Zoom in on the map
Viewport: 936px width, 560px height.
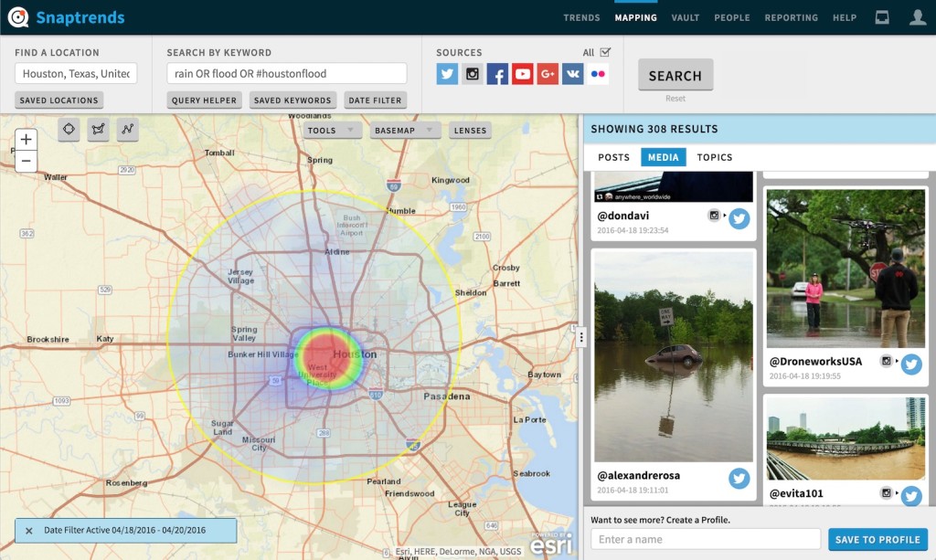pos(26,140)
